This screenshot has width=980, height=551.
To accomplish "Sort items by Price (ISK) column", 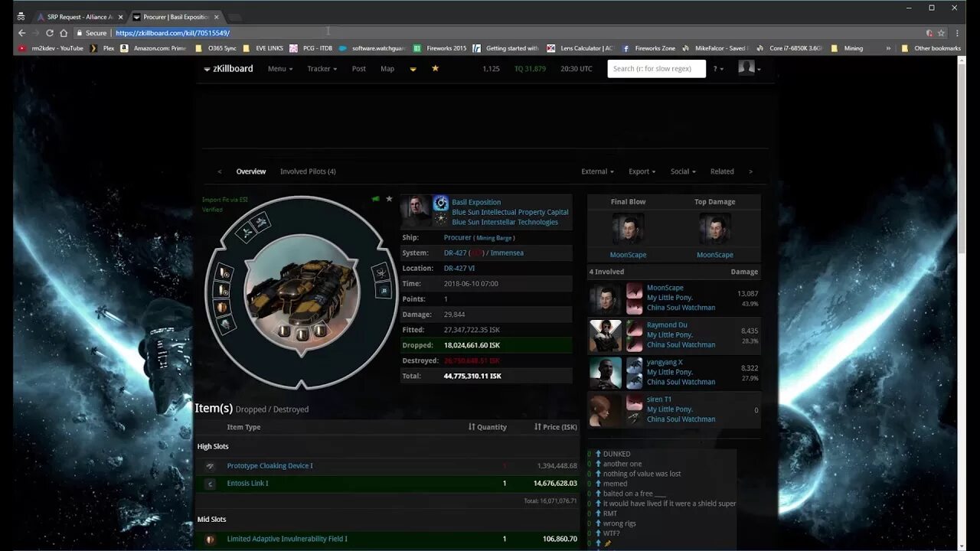I will click(x=556, y=427).
